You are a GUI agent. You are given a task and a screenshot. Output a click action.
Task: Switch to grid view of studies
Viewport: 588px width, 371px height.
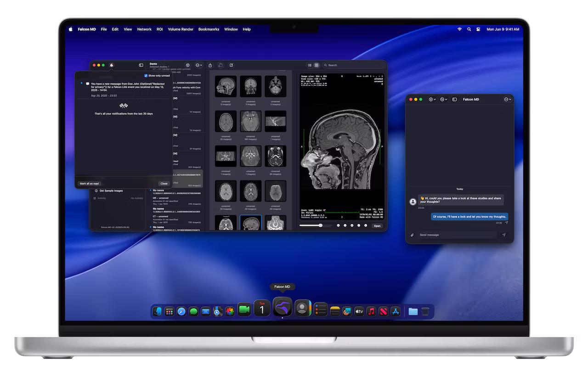pyautogui.click(x=317, y=65)
